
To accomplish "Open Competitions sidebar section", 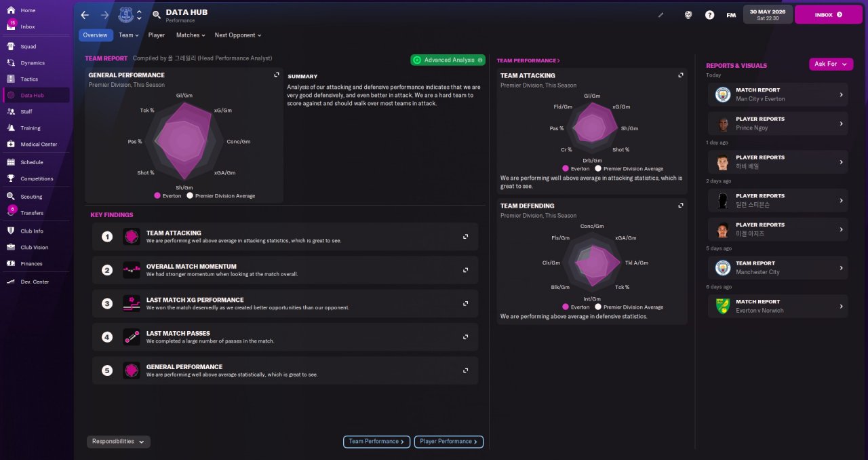I will pos(37,178).
